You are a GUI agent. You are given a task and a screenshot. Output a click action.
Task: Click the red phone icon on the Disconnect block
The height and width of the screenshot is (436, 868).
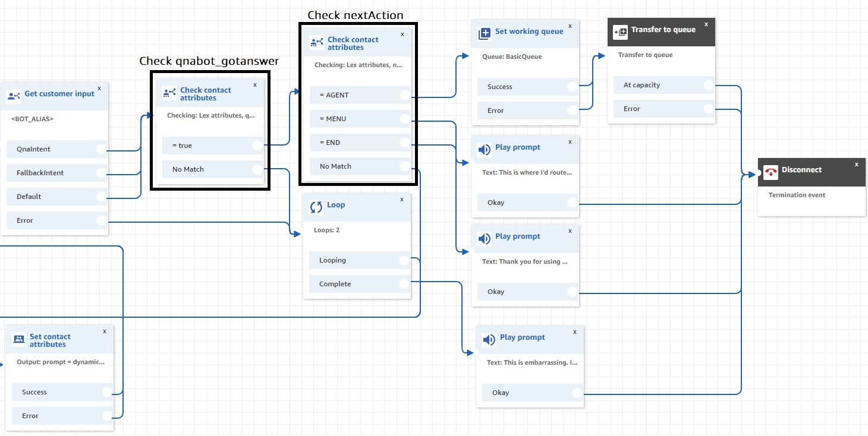click(771, 172)
